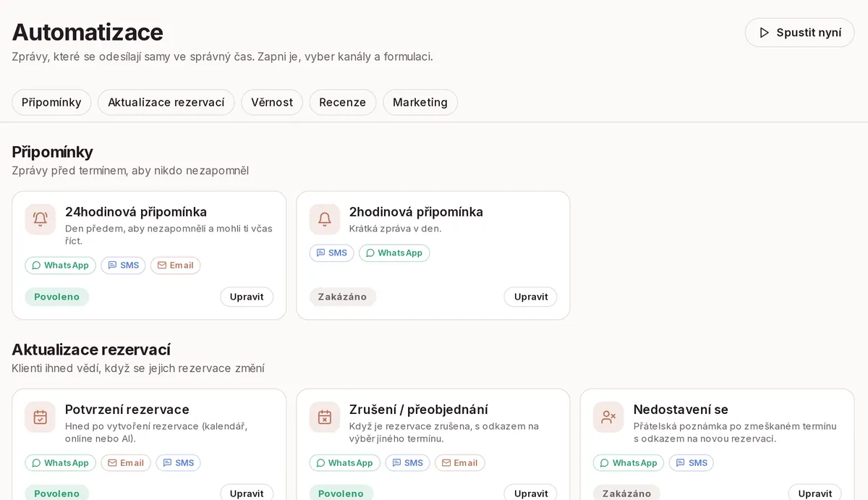Click Upravit for 2hodinová připomínka
Screen dimensions: 868x500
[531, 297]
